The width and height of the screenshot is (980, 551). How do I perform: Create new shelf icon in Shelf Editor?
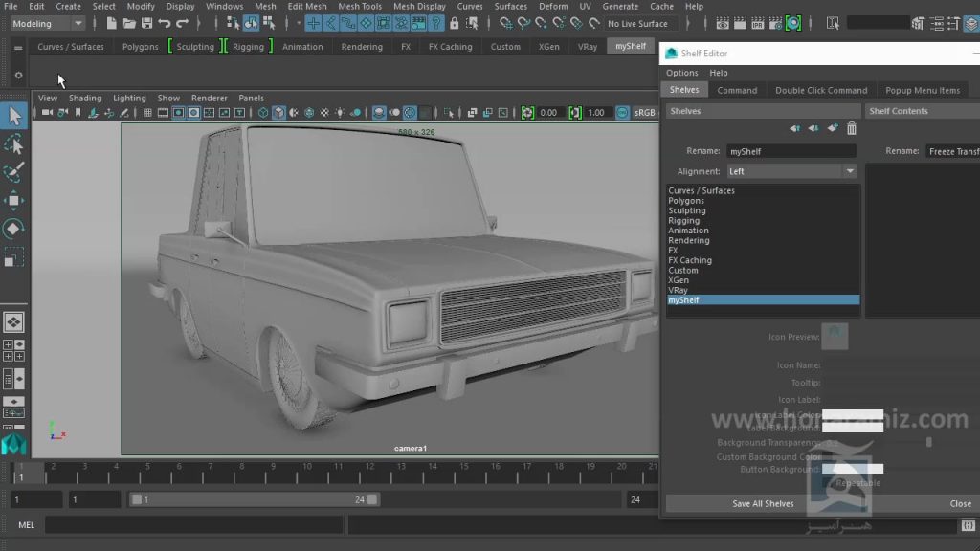[x=832, y=128]
